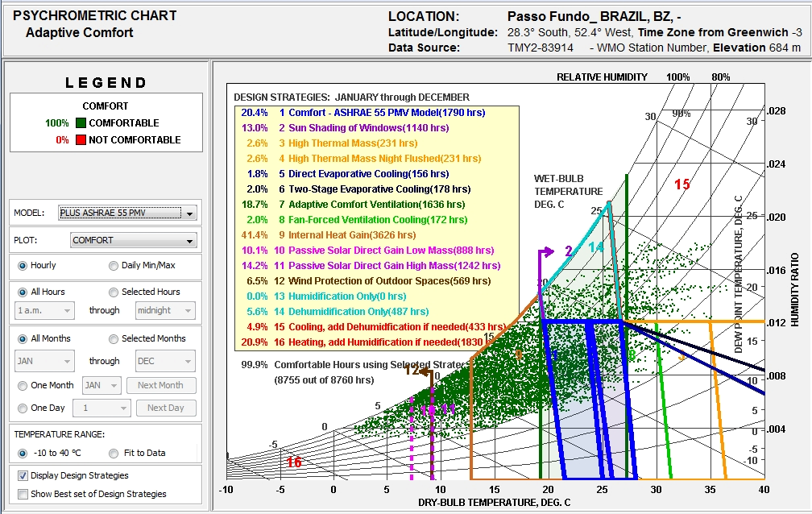The height and width of the screenshot is (514, 812).
Task: Select Fit to Data temperature range
Action: pos(114,454)
